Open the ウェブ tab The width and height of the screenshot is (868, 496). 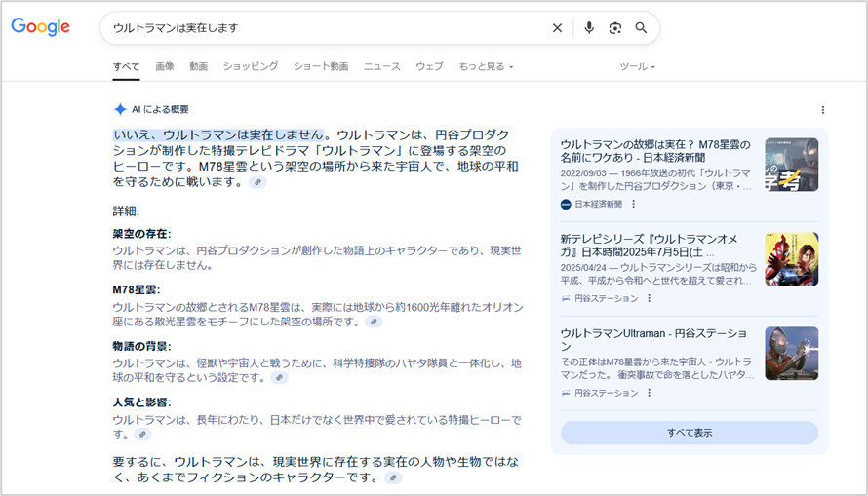click(429, 66)
